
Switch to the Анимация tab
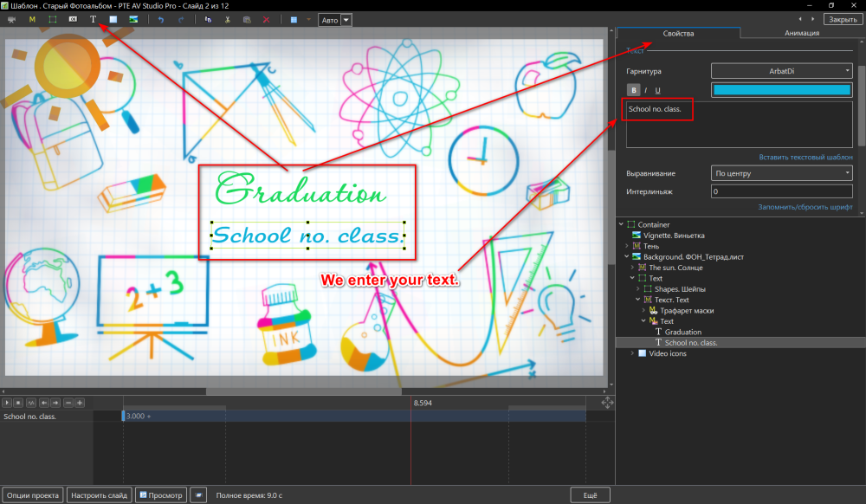pos(802,33)
